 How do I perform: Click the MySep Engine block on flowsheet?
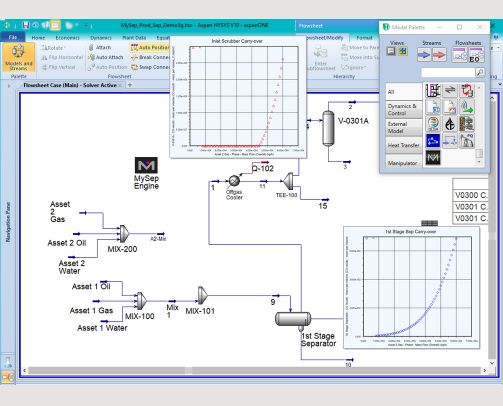pos(146,165)
